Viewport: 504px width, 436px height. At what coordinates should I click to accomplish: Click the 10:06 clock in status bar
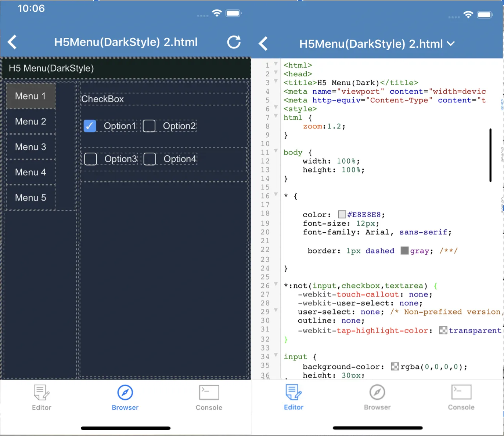pos(31,8)
